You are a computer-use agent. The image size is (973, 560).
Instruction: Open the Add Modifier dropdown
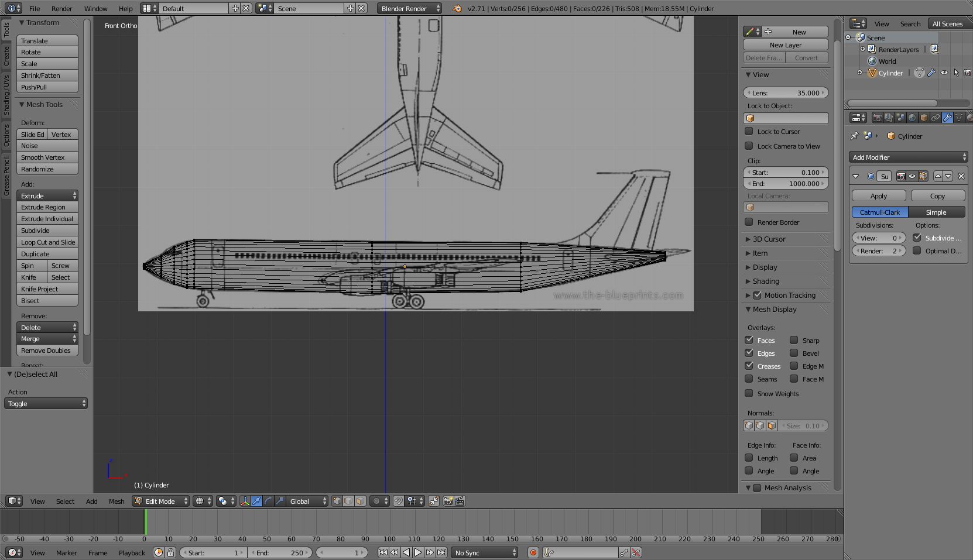(908, 157)
